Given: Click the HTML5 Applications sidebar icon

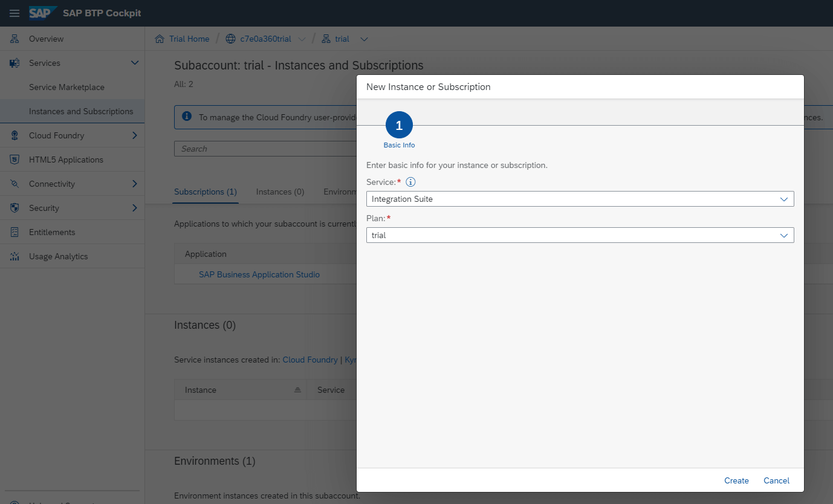Looking at the screenshot, I should click(15, 160).
